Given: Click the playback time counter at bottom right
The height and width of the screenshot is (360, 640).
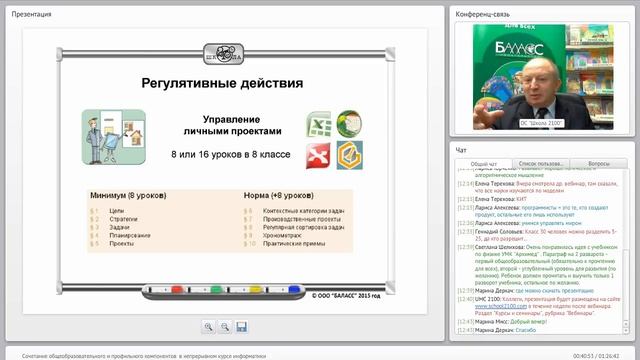Looking at the screenshot, I should tap(596, 356).
